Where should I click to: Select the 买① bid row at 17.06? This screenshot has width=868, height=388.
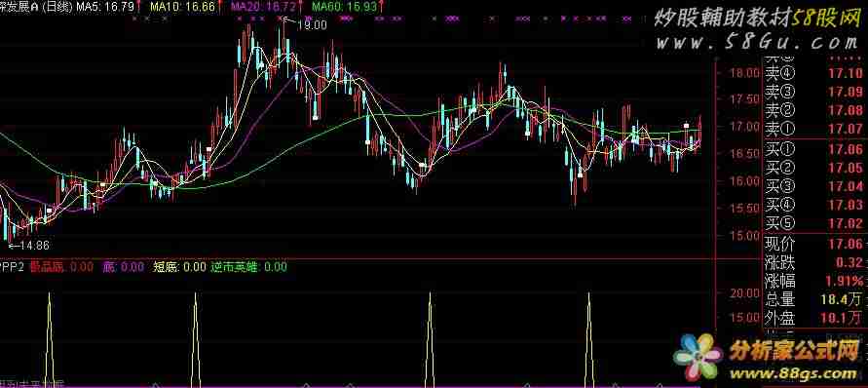click(814, 148)
